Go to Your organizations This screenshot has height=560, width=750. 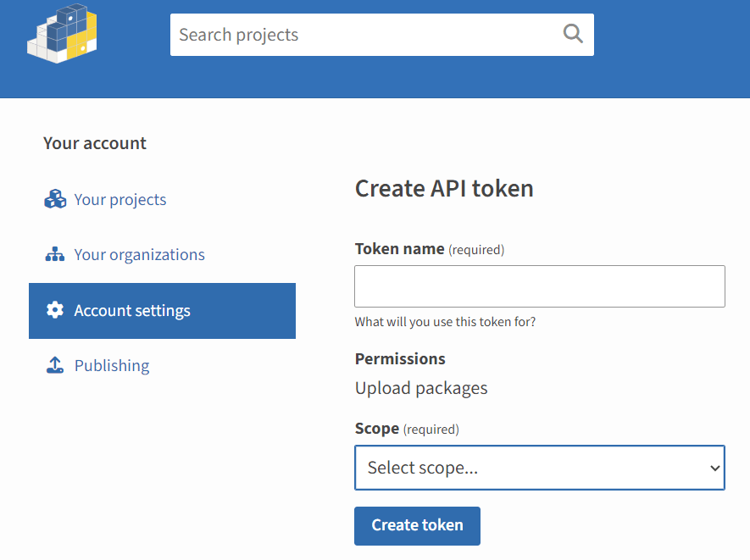pos(139,255)
